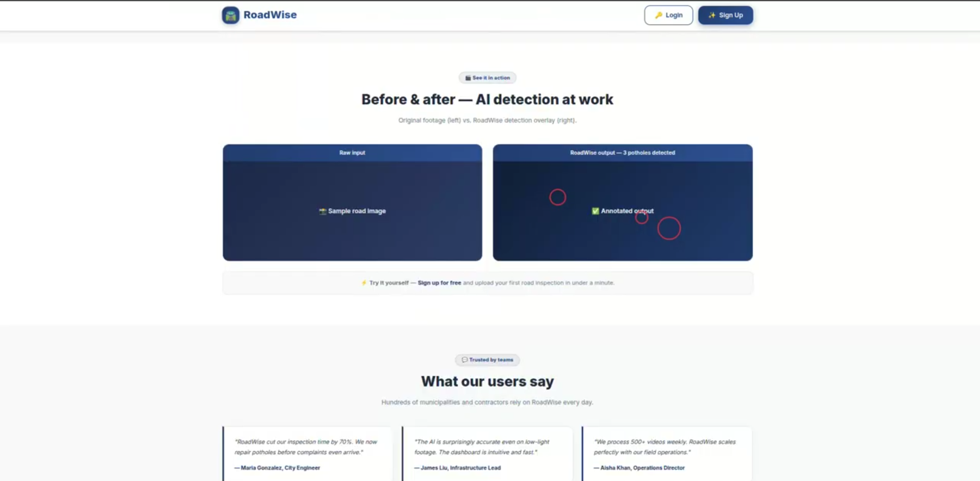
Task: Click James Liu's testimonial about low-light footage
Action: (482, 447)
